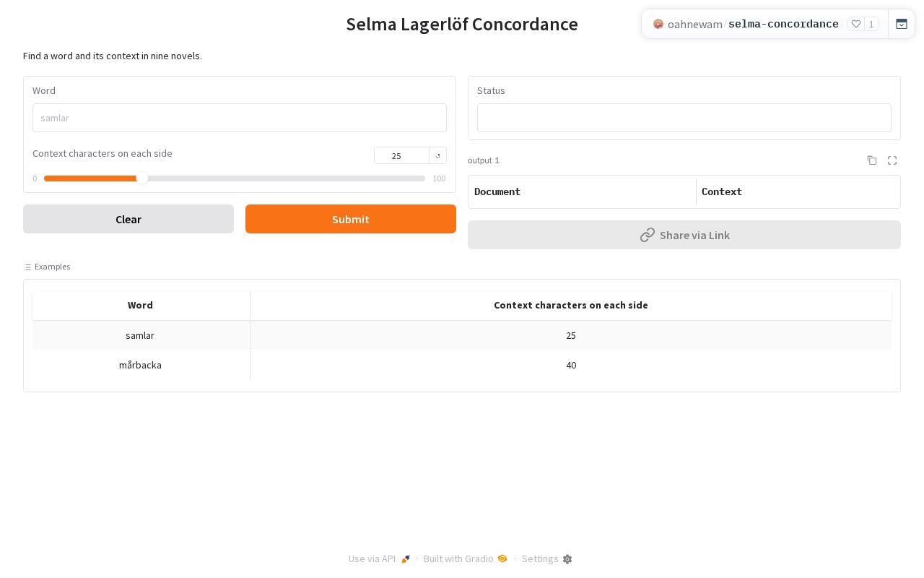The width and height of the screenshot is (924, 578).
Task: Click the Selma Lagerlöf Concordance title
Action: (x=462, y=24)
